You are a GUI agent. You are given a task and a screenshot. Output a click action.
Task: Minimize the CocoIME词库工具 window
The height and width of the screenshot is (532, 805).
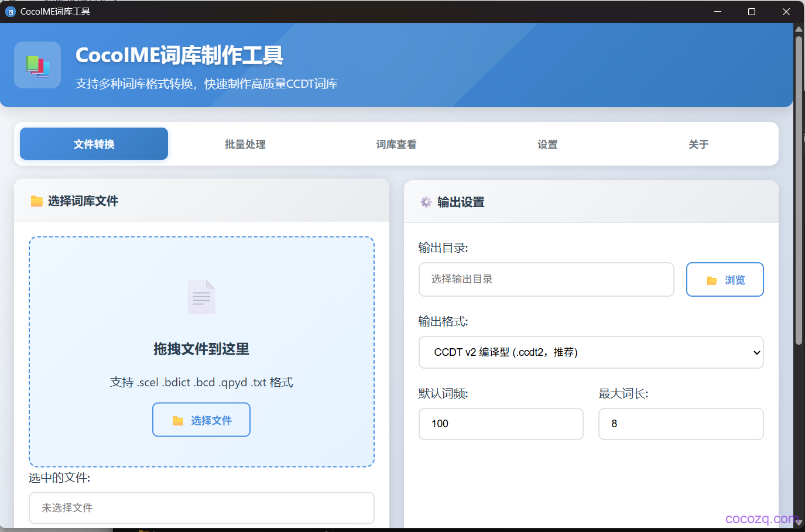pos(718,12)
